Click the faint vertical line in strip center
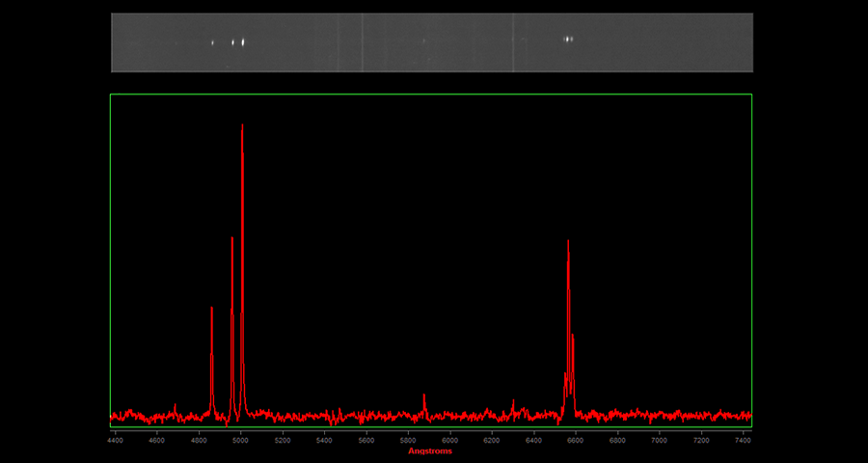 tap(362, 42)
